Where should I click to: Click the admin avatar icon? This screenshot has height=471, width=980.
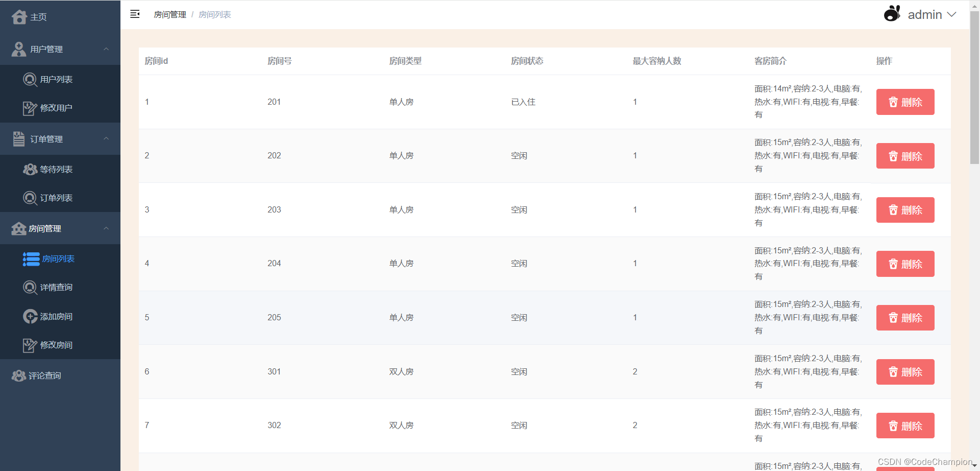coord(892,13)
